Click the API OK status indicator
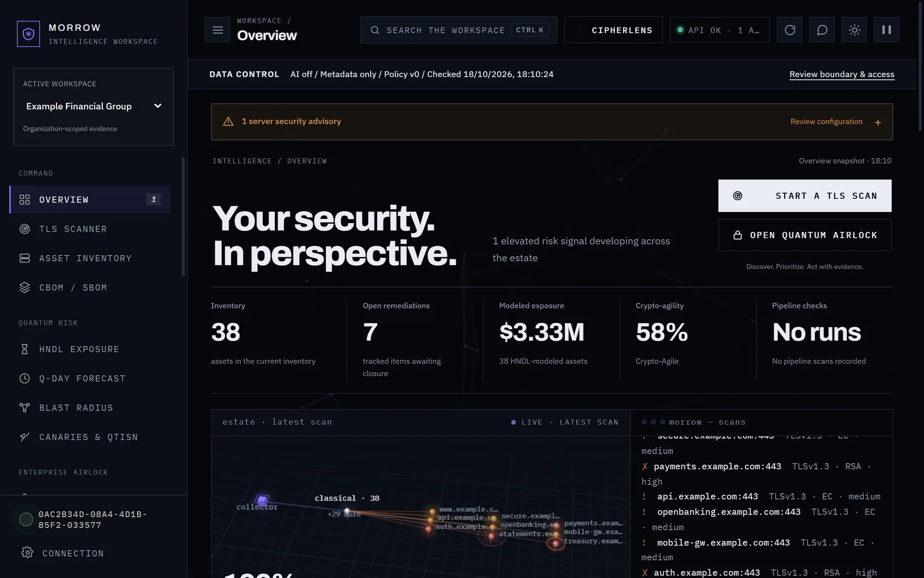The width and height of the screenshot is (924, 578). click(x=720, y=30)
